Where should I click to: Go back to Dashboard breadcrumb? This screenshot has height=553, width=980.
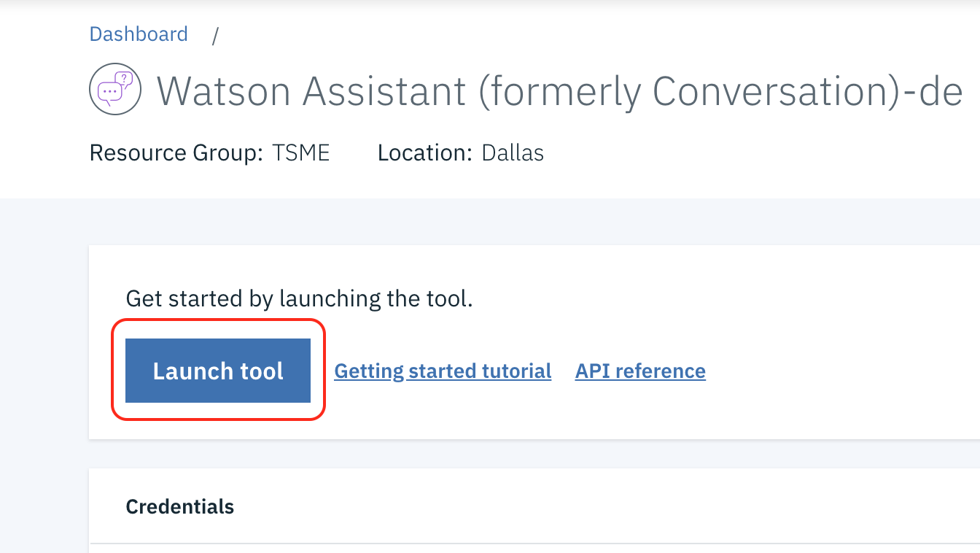click(139, 34)
